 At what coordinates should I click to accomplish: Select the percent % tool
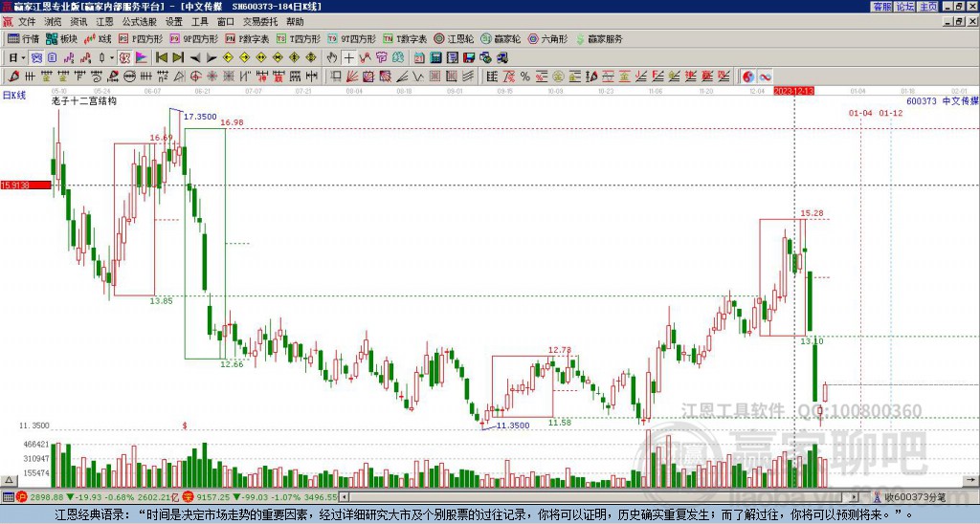[x=525, y=76]
